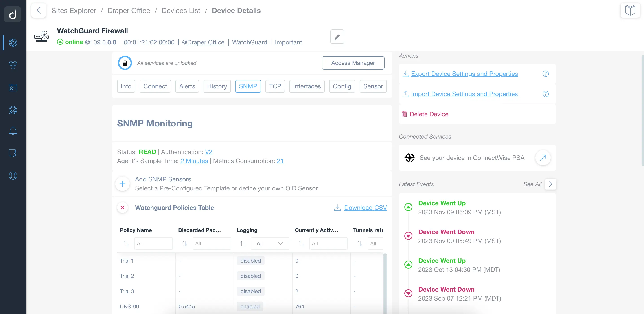This screenshot has height=314, width=644.
Task: Click the lock/Access Manager icon
Action: coord(125,63)
